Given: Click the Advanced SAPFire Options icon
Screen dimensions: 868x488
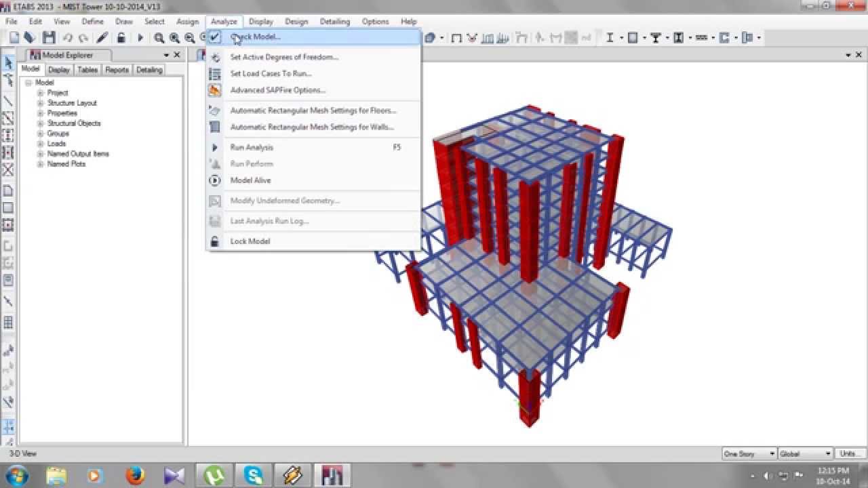Looking at the screenshot, I should click(x=215, y=90).
